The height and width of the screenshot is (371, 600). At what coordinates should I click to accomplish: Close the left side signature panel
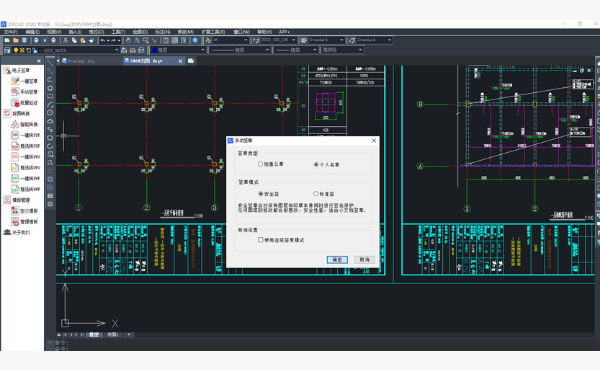[x=39, y=61]
